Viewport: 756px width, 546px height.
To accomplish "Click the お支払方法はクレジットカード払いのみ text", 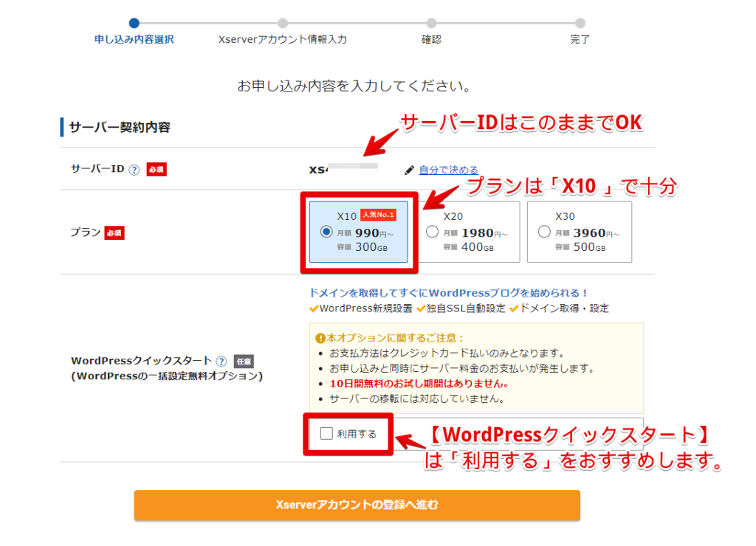I will 447,353.
